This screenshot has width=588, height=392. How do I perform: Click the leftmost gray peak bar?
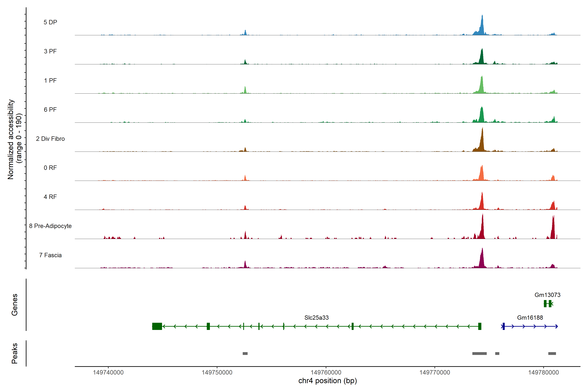[x=245, y=353]
